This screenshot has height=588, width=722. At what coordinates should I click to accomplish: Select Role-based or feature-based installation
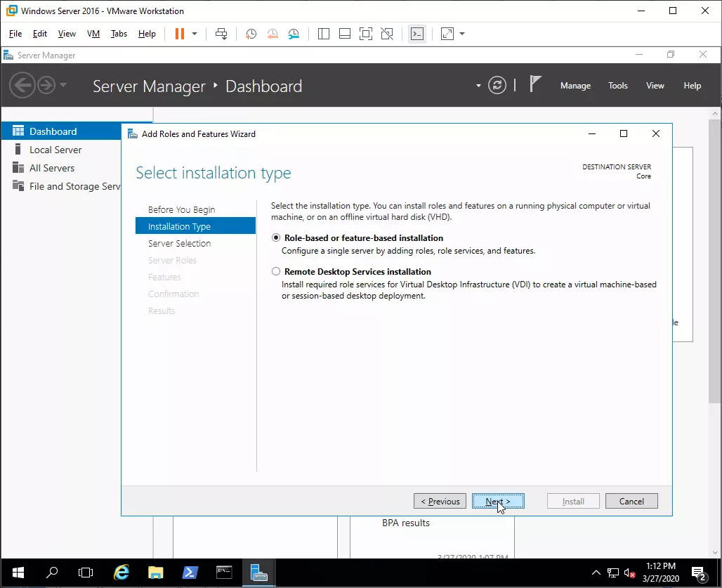pyautogui.click(x=277, y=238)
